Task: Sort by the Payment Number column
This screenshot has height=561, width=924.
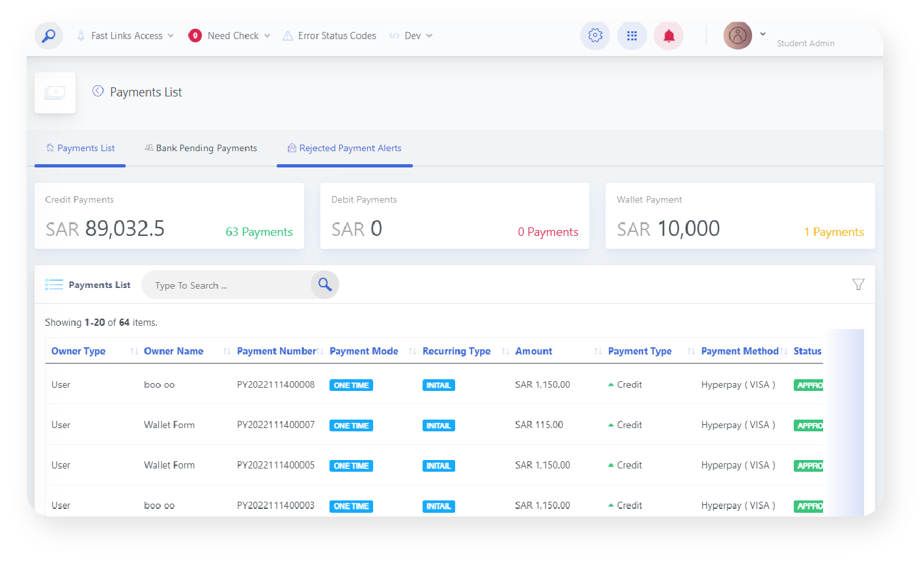Action: click(x=277, y=351)
